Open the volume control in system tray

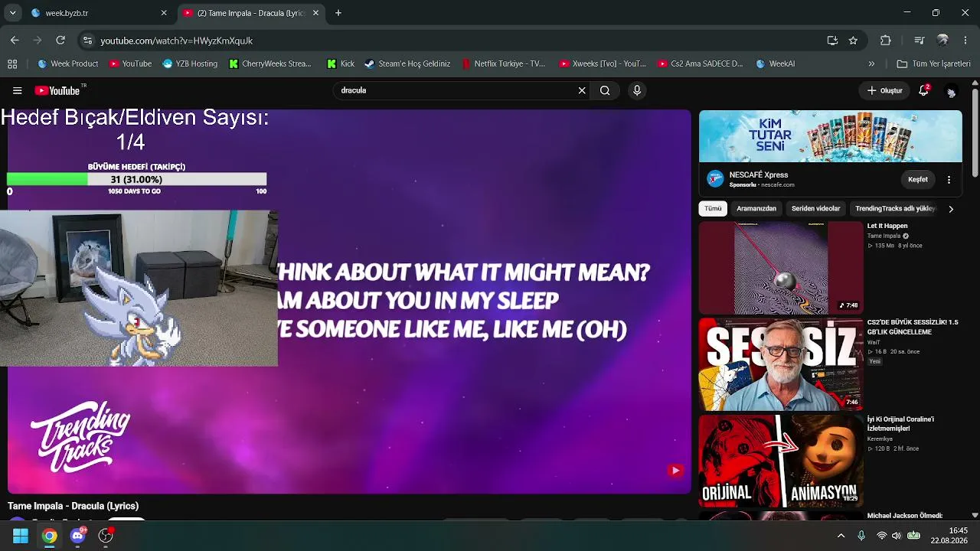(897, 536)
